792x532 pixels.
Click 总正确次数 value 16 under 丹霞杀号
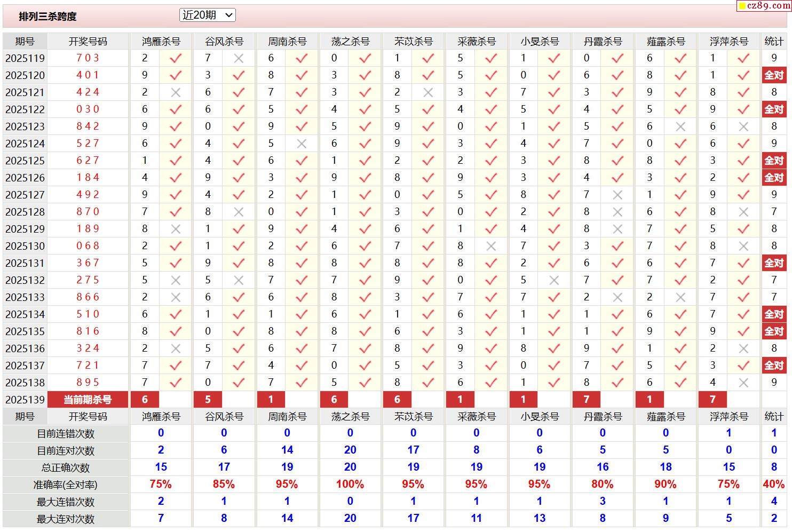[603, 467]
